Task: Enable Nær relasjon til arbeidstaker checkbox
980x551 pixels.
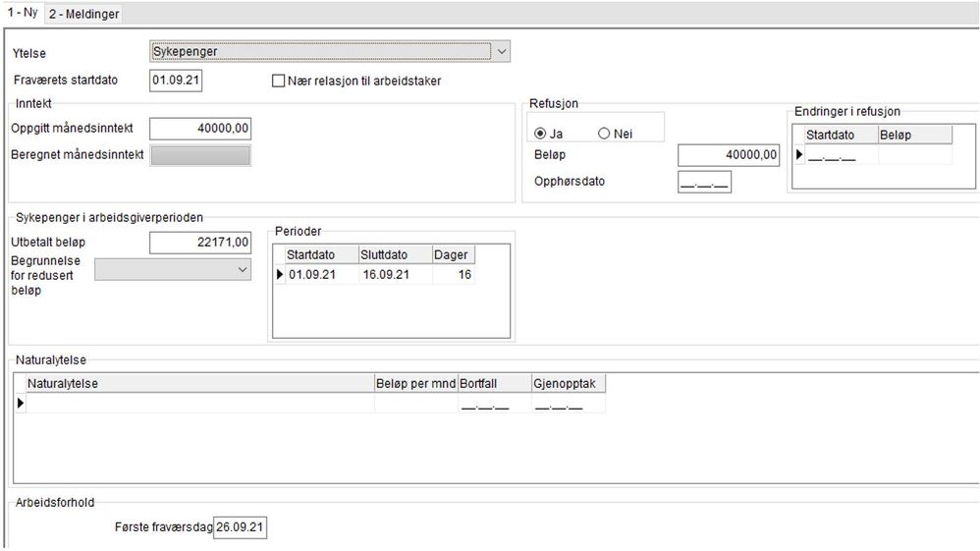Action: pyautogui.click(x=278, y=81)
